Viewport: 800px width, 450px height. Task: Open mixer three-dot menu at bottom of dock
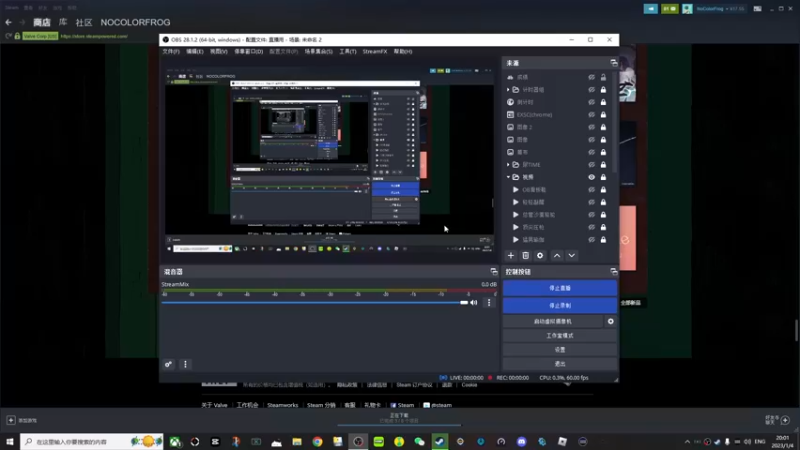(x=185, y=364)
